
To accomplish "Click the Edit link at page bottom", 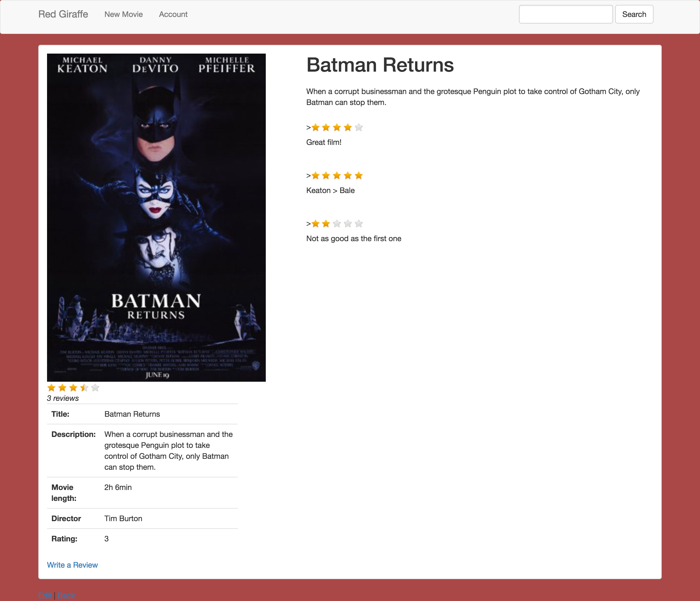I will [45, 596].
